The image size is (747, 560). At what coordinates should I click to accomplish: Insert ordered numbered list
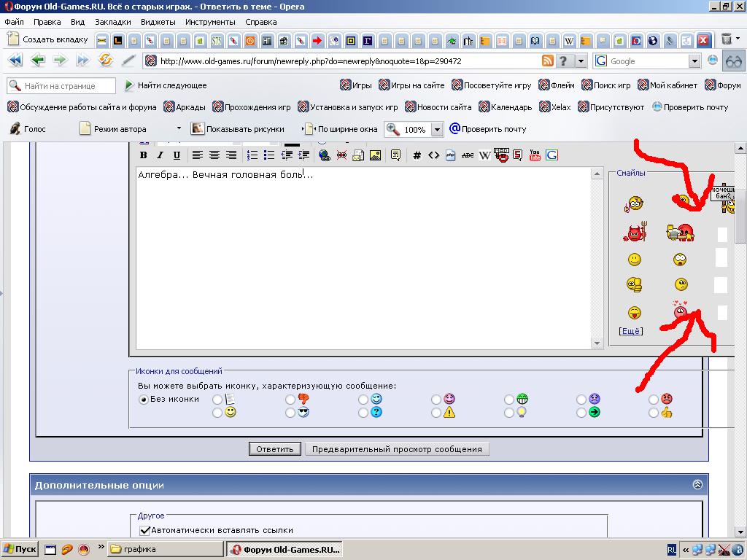pos(252,155)
